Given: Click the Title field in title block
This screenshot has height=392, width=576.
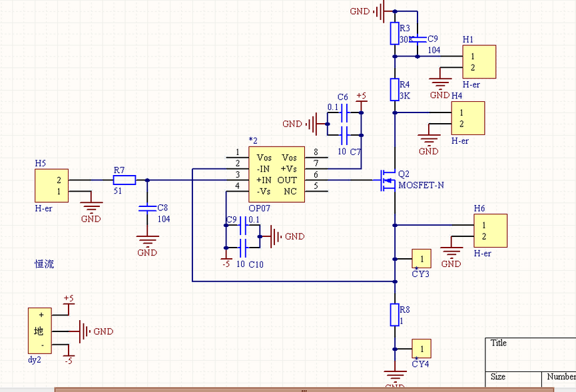Looking at the screenshot, I should [x=499, y=343].
